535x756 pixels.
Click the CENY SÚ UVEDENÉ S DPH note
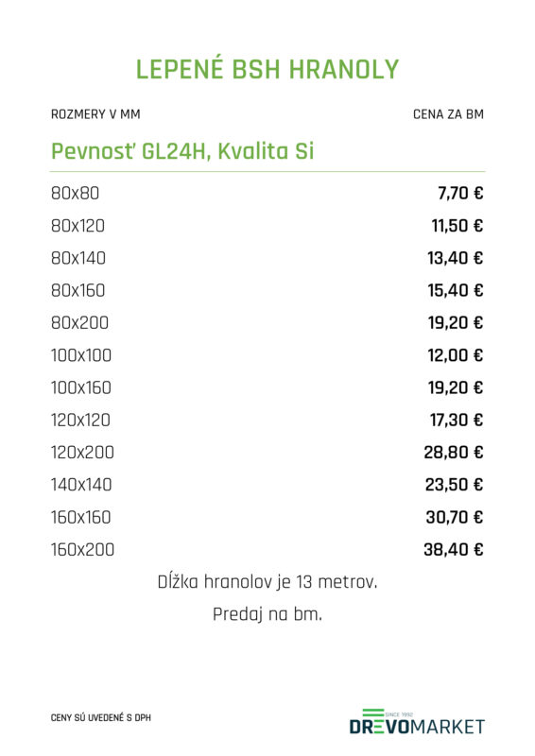click(101, 718)
